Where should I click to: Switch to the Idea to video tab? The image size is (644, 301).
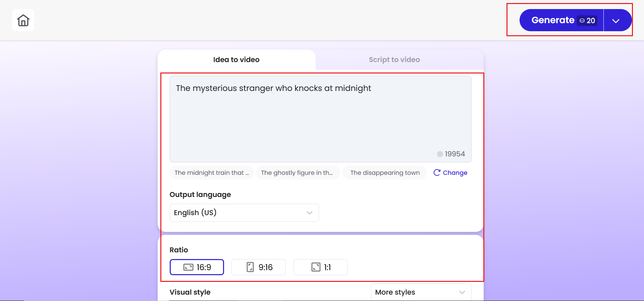(x=236, y=60)
